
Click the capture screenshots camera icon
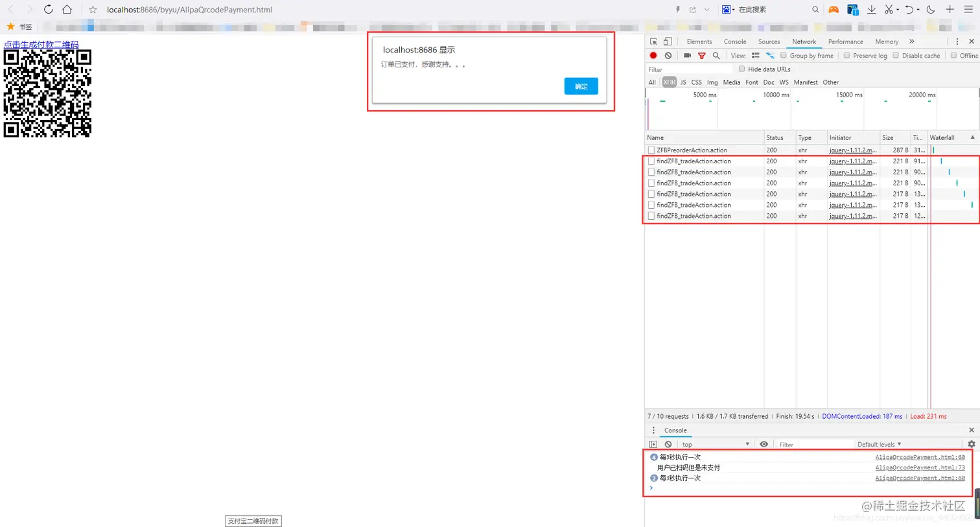click(x=687, y=56)
